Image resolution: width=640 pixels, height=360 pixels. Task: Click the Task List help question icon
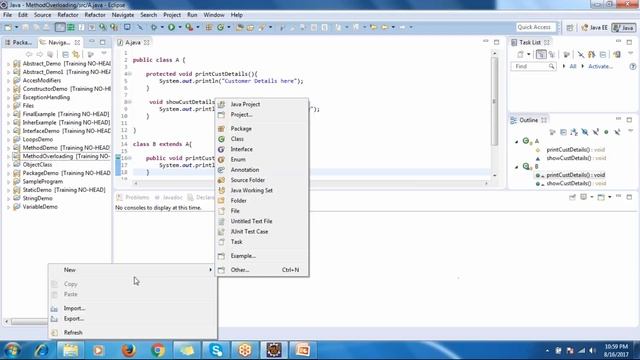(x=633, y=66)
